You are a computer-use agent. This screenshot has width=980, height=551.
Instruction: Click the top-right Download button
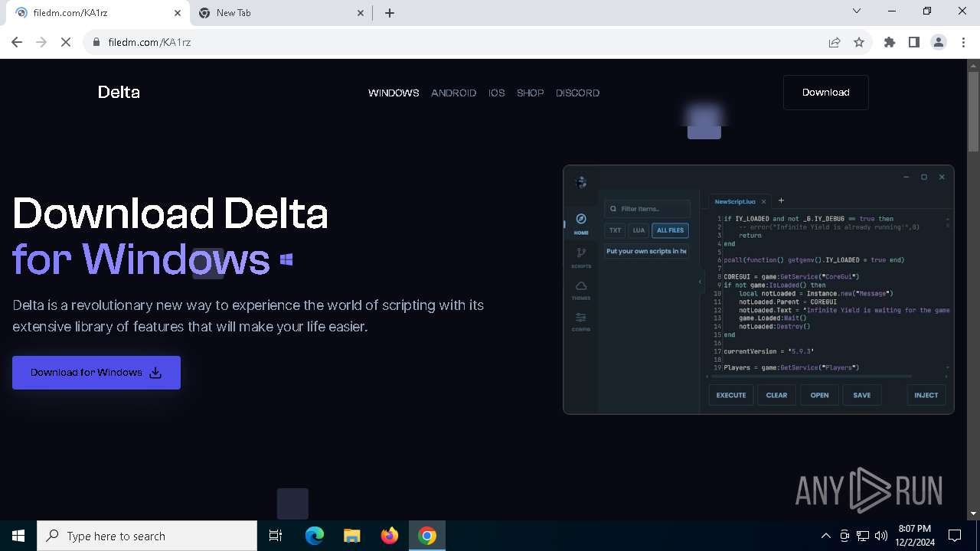coord(825,93)
